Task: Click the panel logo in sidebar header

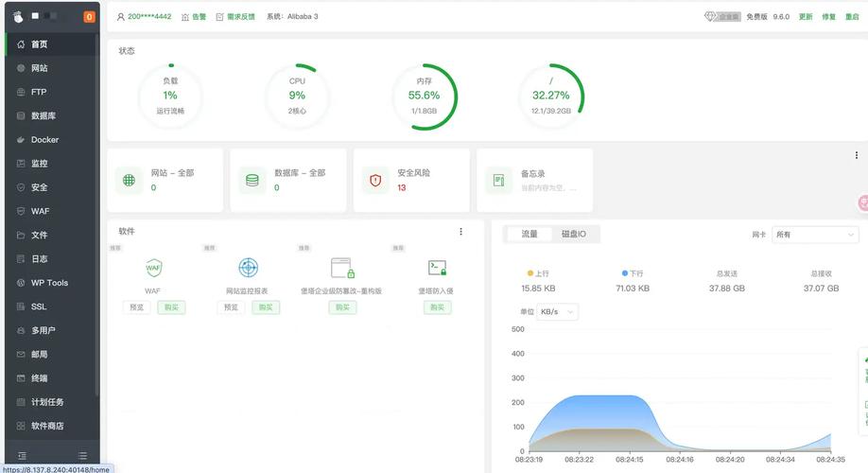Action: coord(18,17)
